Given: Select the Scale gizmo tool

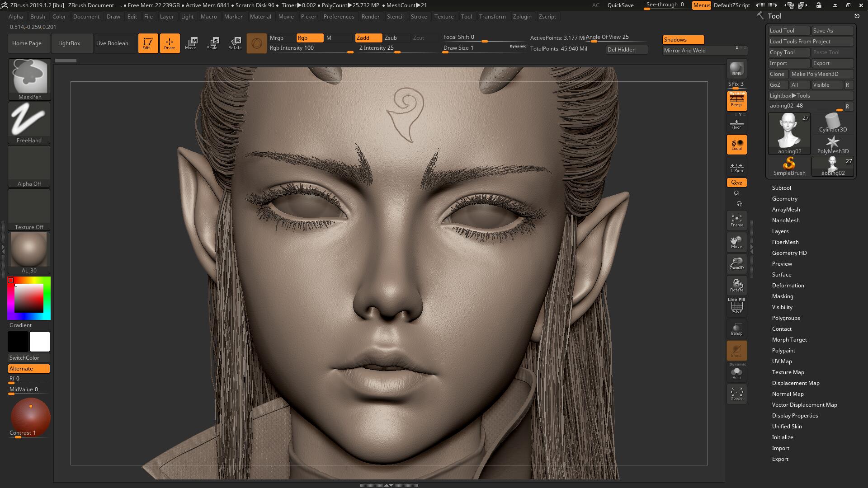Looking at the screenshot, I should click(212, 43).
